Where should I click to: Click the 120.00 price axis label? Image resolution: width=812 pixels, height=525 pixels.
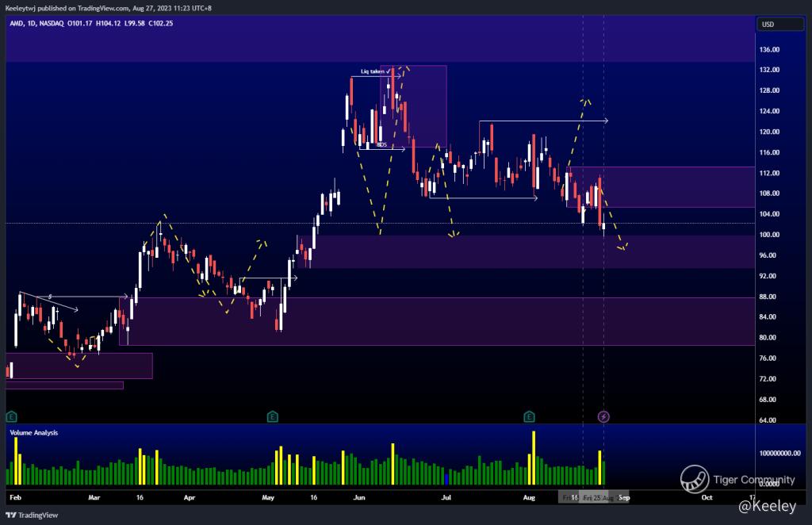click(x=769, y=132)
